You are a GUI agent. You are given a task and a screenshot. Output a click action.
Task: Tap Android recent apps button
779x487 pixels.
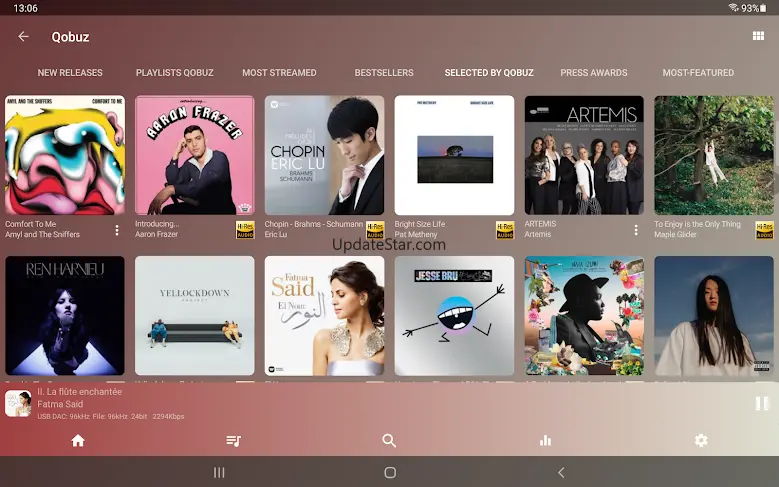pyautogui.click(x=219, y=472)
